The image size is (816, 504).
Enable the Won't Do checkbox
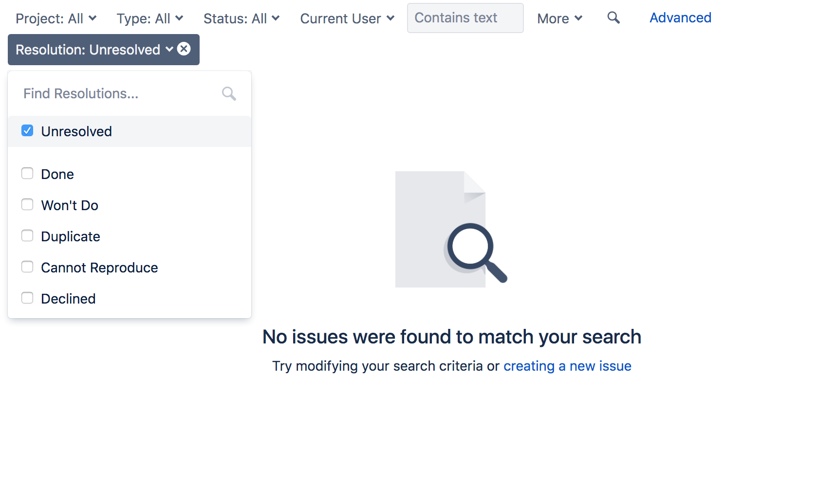(27, 205)
